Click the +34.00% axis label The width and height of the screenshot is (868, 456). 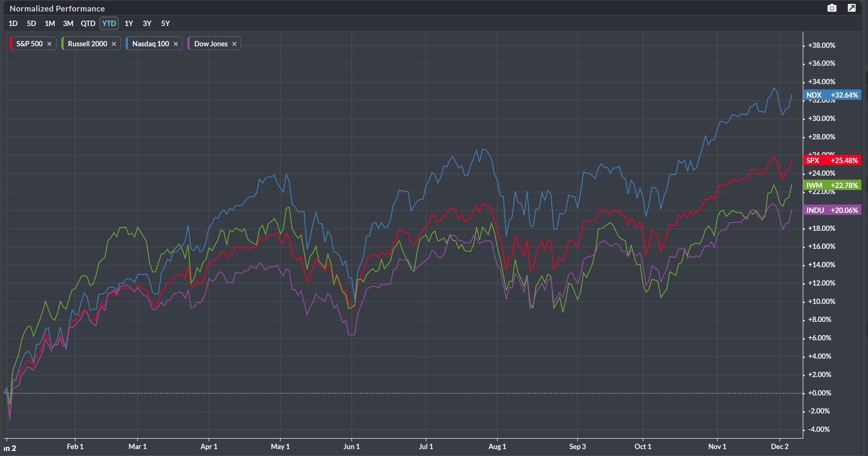point(822,82)
